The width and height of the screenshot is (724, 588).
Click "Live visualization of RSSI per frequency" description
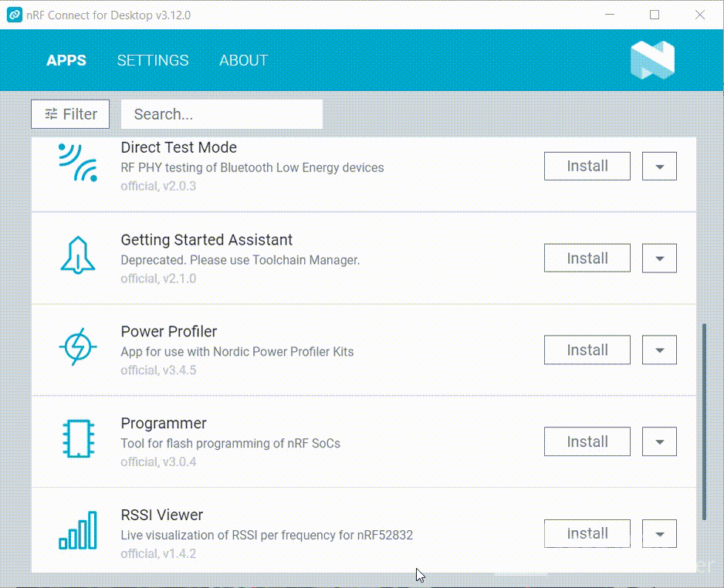coord(266,535)
